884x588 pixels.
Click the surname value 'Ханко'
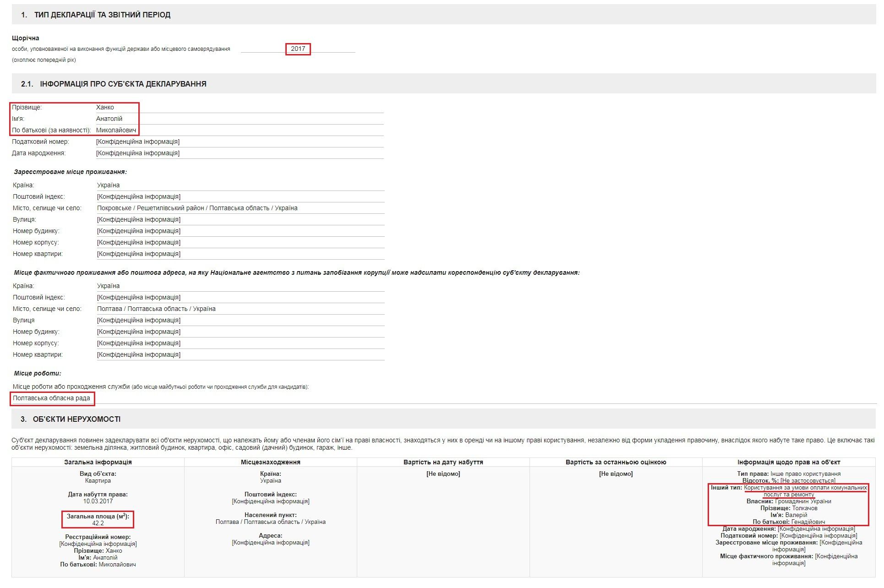click(105, 107)
